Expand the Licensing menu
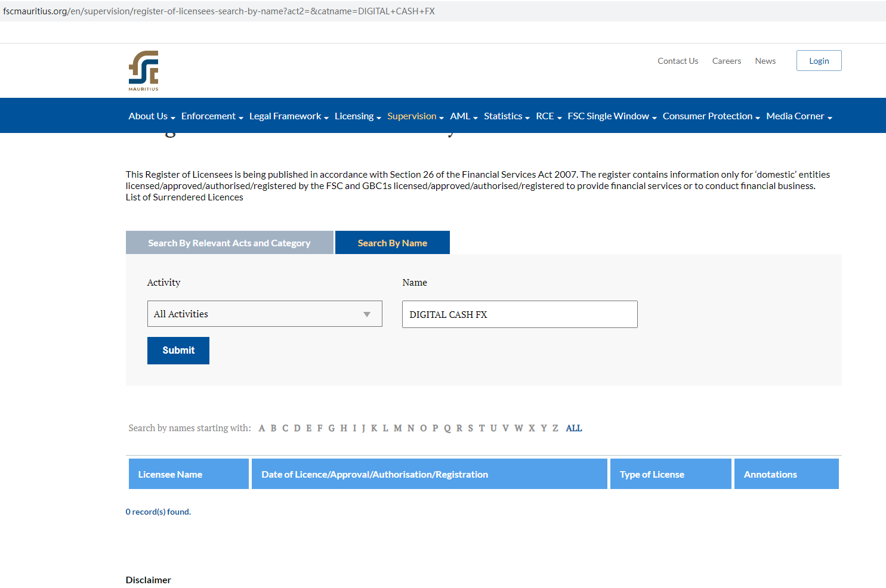 click(x=357, y=116)
